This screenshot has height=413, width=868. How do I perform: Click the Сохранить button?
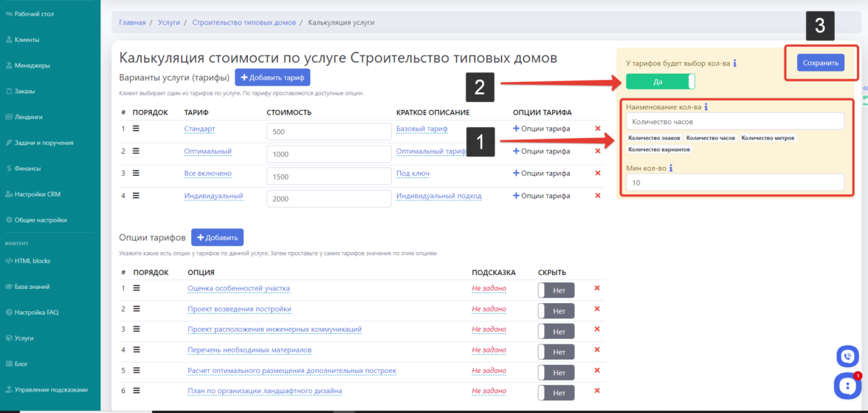(x=821, y=64)
